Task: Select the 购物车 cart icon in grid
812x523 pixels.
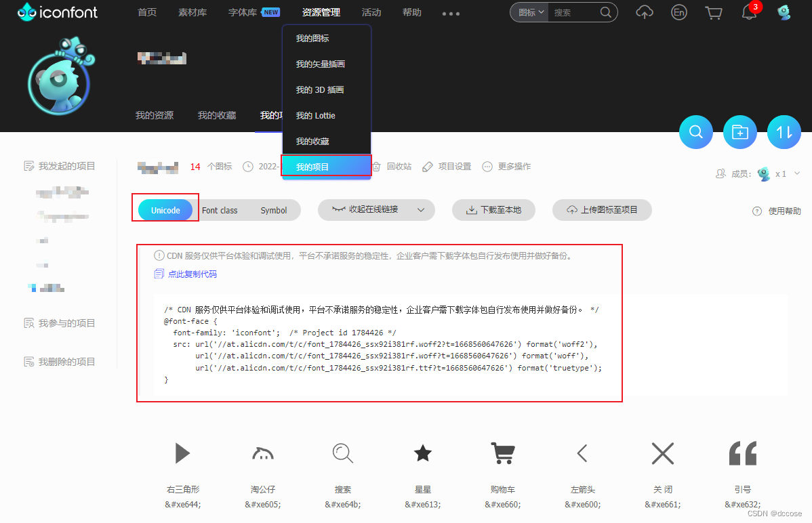Action: (x=502, y=453)
